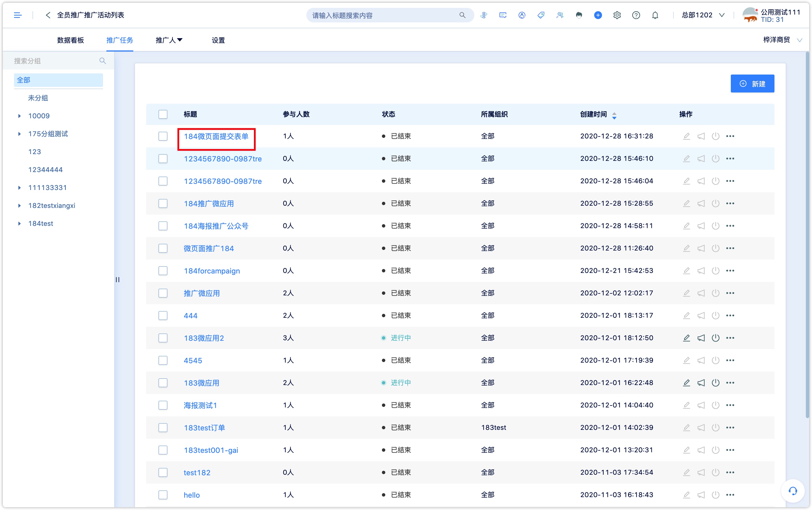812x510 pixels.
Task: Open the notifications bell icon
Action: click(655, 15)
